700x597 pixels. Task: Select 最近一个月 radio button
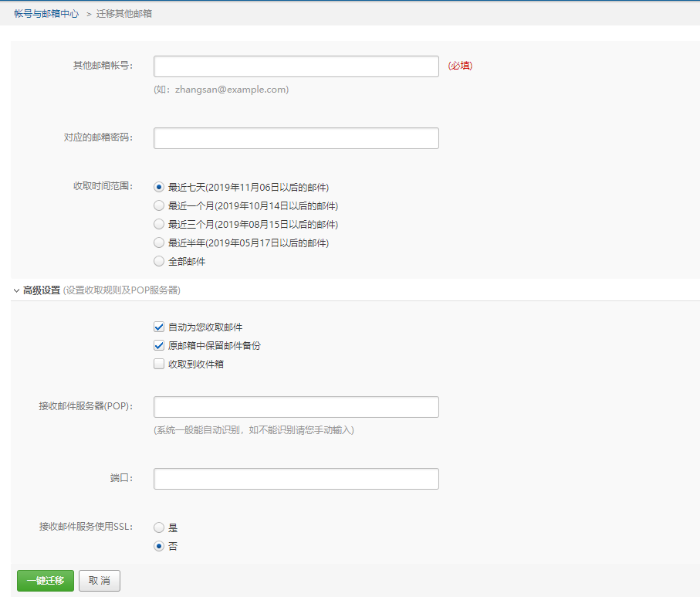[x=159, y=205]
